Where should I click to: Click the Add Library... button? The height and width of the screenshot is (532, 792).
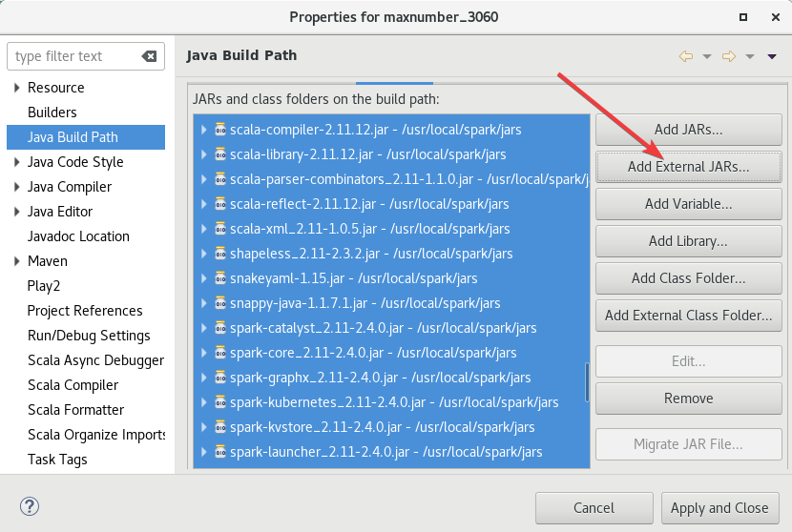(688, 241)
